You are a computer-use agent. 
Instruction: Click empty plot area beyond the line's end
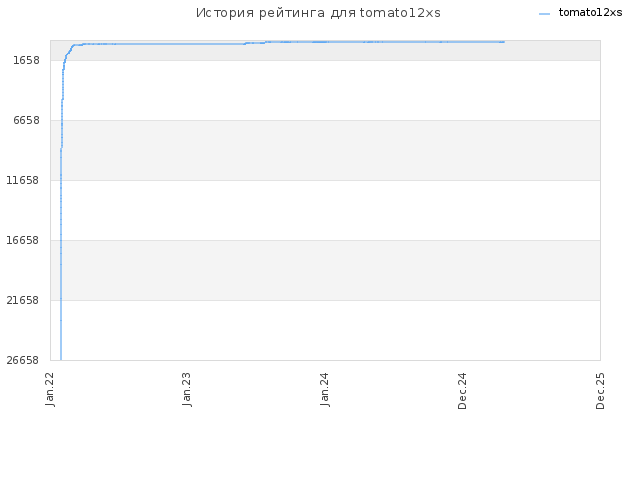553,204
